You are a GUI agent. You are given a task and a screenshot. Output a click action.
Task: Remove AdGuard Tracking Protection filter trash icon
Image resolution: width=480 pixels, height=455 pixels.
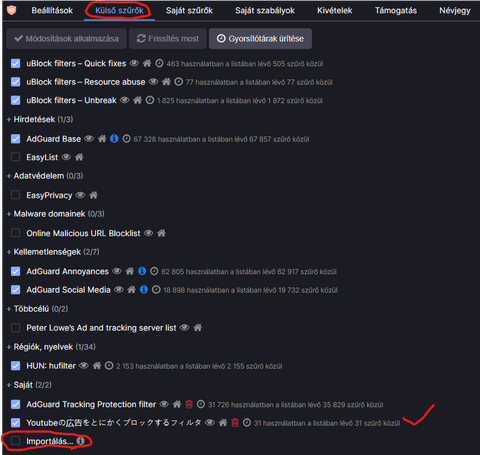coord(189,404)
